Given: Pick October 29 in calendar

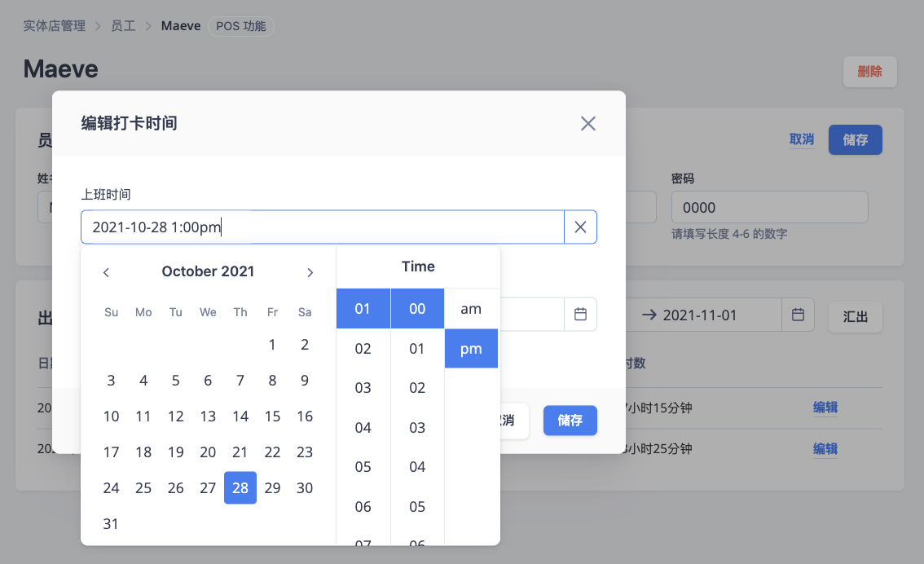Looking at the screenshot, I should (x=272, y=488).
